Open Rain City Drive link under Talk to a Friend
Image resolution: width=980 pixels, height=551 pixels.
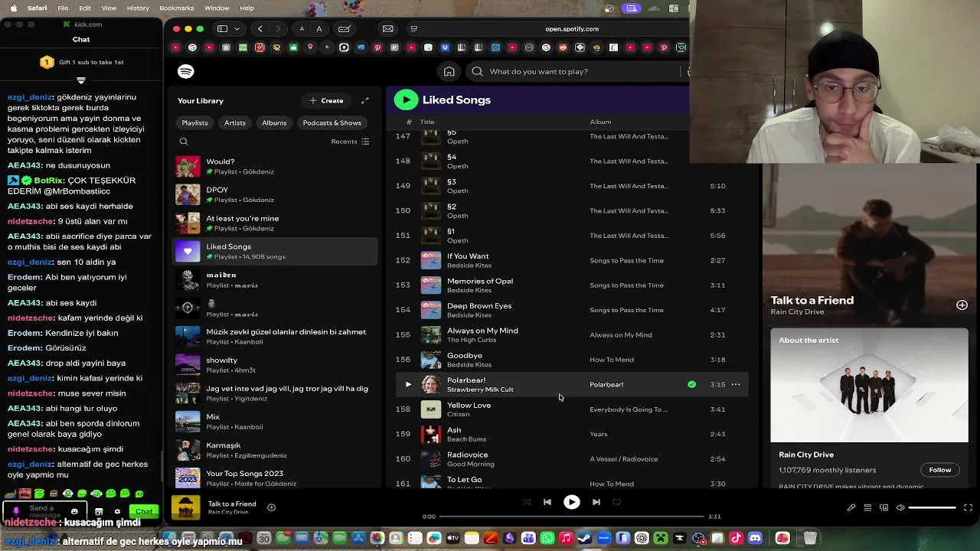797,312
